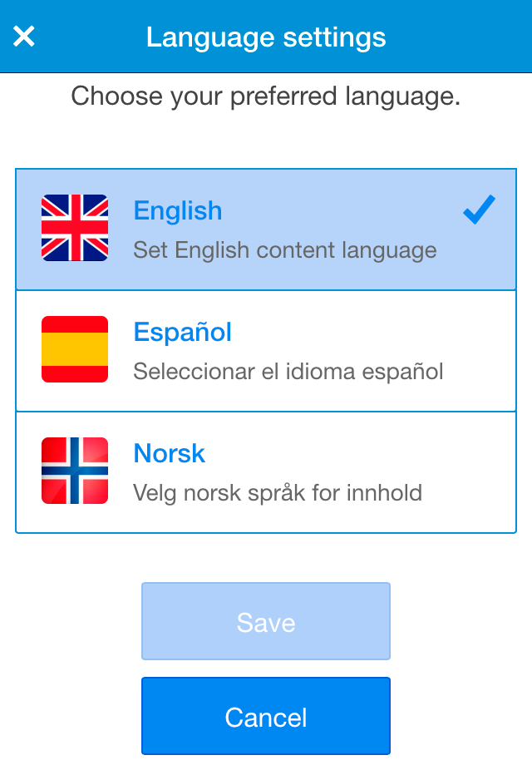Click "Velg norsk språk for innhold" text
The height and width of the screenshot is (765, 532).
pyautogui.click(x=278, y=492)
